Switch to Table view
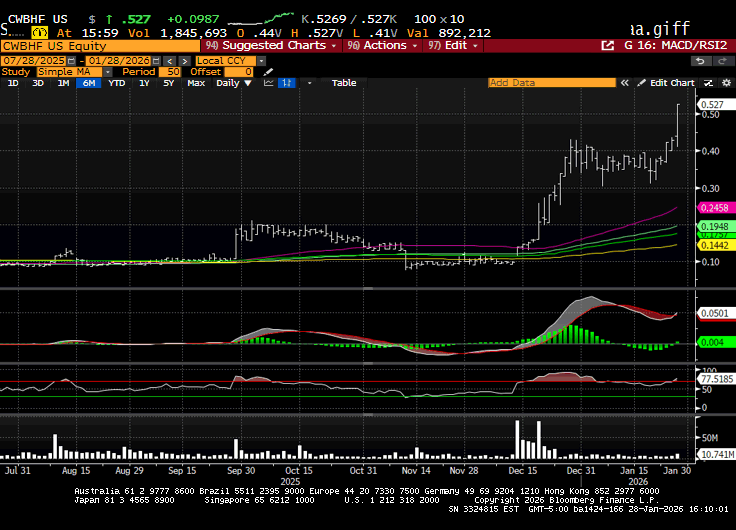 (x=344, y=83)
